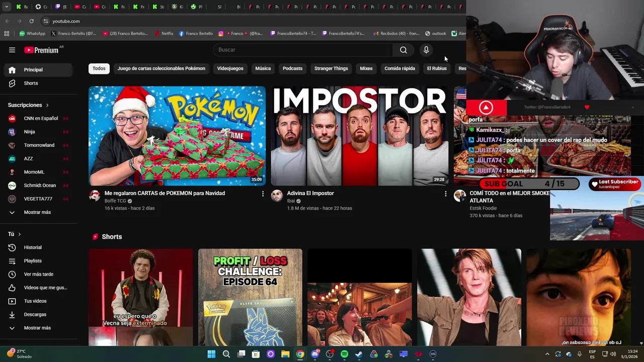Select the Todos filter chip
Image resolution: width=644 pixels, height=362 pixels.
pyautogui.click(x=99, y=68)
